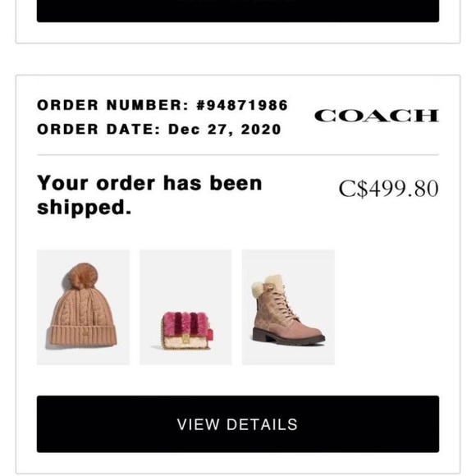Open the pom-pom beanie hat thumbnail
Screen dimensions: 476x476
coord(83,307)
